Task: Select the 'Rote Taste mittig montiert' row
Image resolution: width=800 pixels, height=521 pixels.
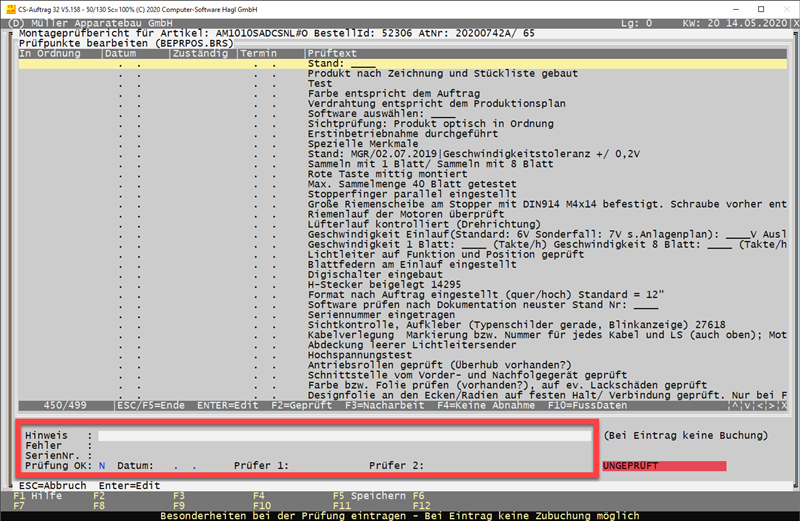Action: tap(380, 175)
